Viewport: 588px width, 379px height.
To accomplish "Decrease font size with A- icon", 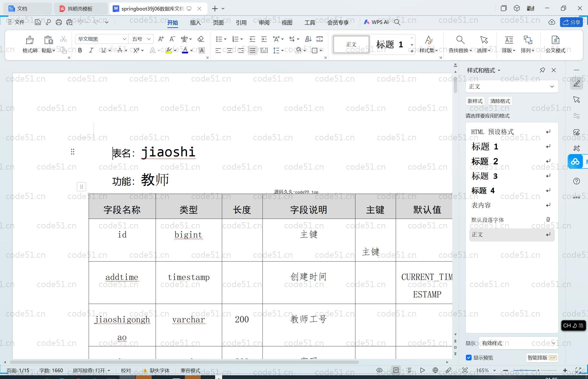I will (x=172, y=39).
